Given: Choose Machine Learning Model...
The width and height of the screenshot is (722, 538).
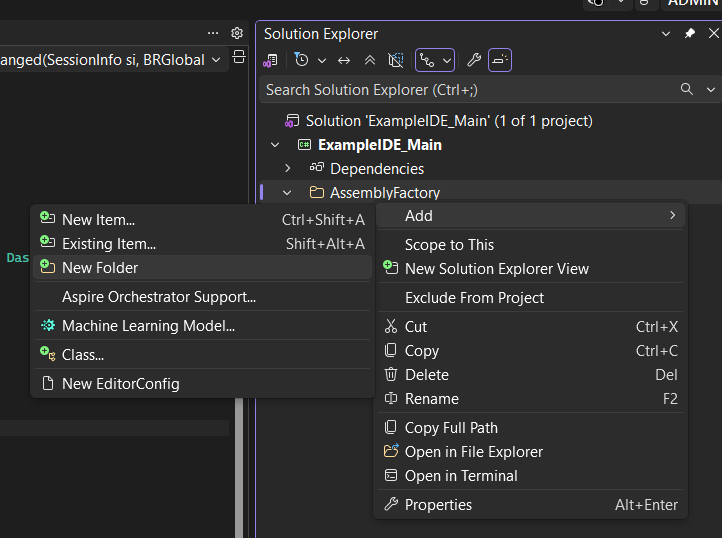Looking at the screenshot, I should click(203, 326).
